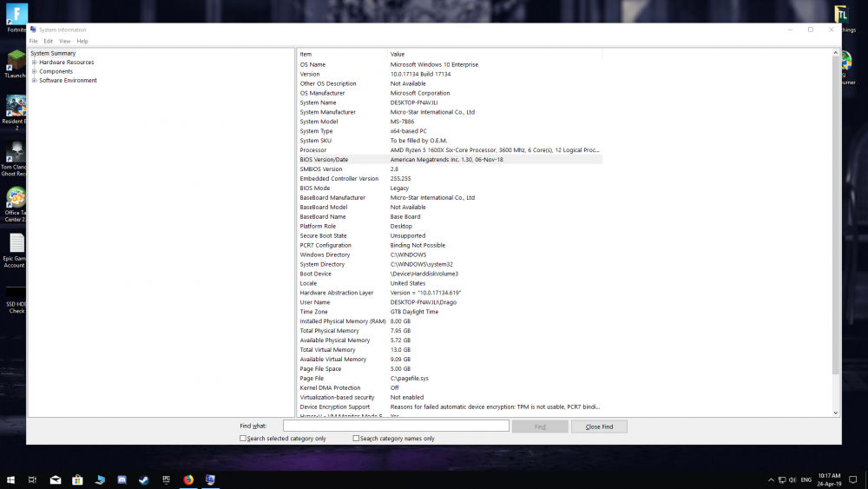Open the Mail app from taskbar
Image resolution: width=868 pixels, height=489 pixels.
click(x=56, y=479)
